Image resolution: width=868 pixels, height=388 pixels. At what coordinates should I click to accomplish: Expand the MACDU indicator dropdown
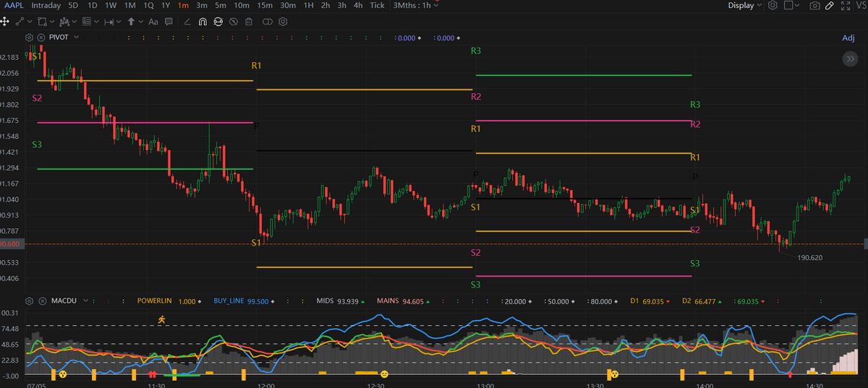[85, 300]
